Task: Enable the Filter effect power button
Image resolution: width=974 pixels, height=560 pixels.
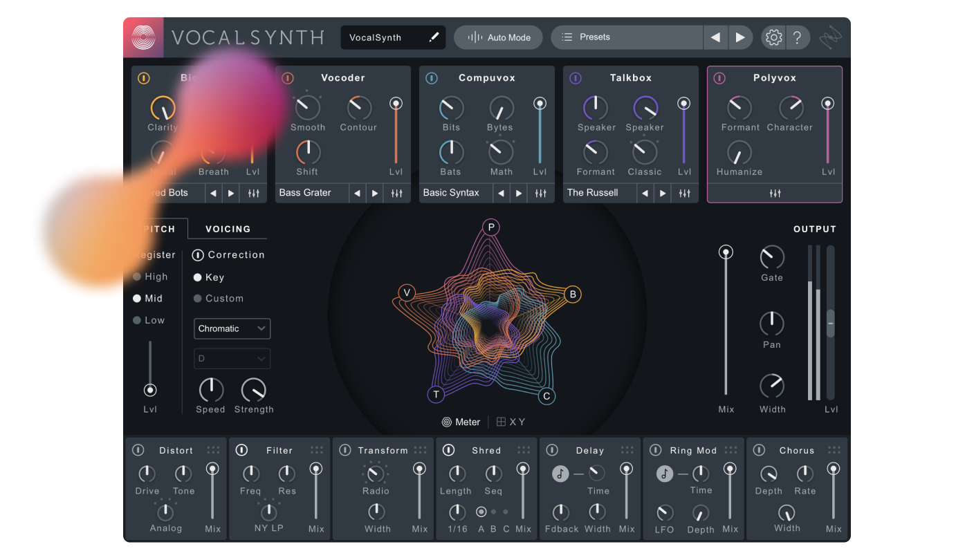Action: click(x=241, y=450)
